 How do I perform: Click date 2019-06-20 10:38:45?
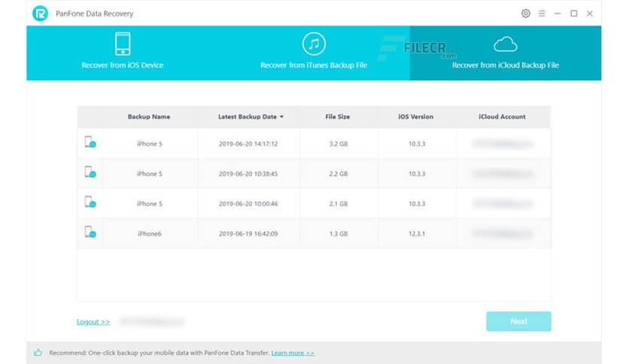[248, 174]
